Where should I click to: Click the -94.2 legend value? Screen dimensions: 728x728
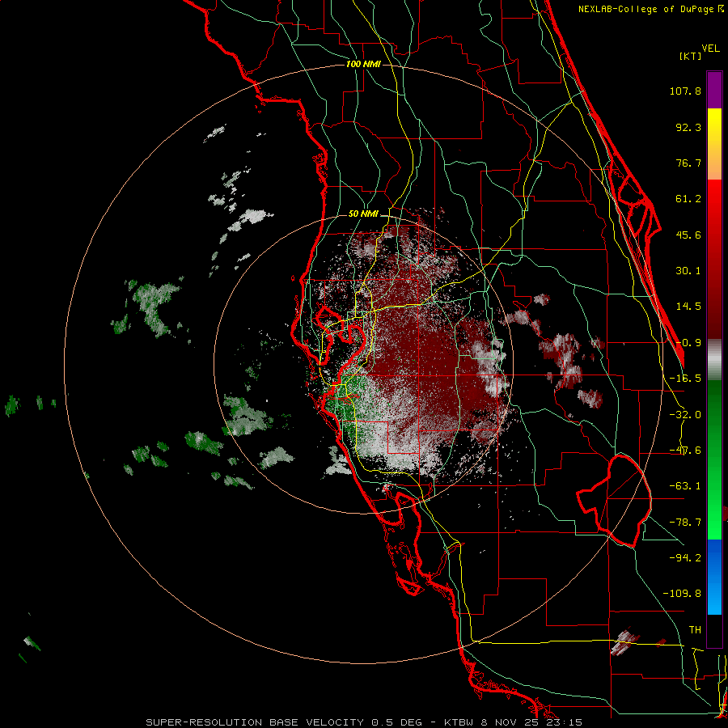pos(685,557)
